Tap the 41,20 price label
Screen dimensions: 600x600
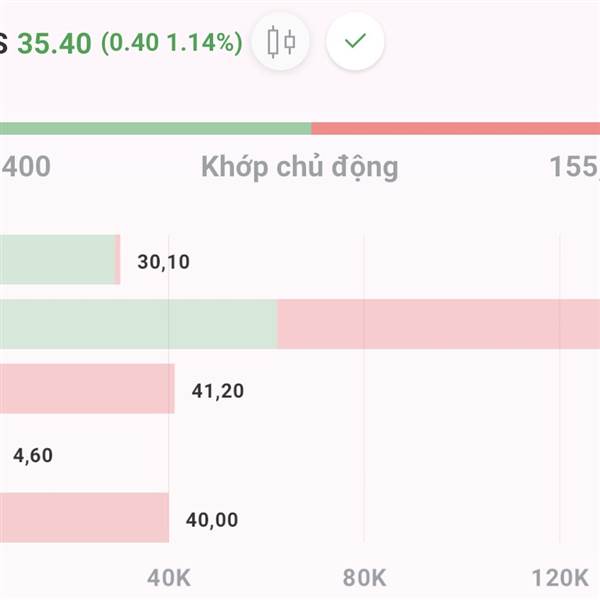click(218, 391)
